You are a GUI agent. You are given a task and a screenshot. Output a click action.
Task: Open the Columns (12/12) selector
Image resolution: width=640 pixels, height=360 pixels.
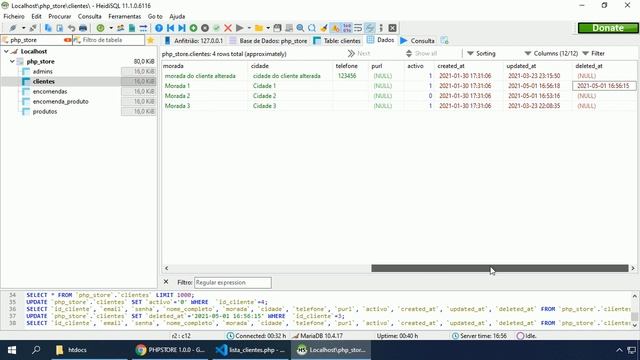[551, 53]
